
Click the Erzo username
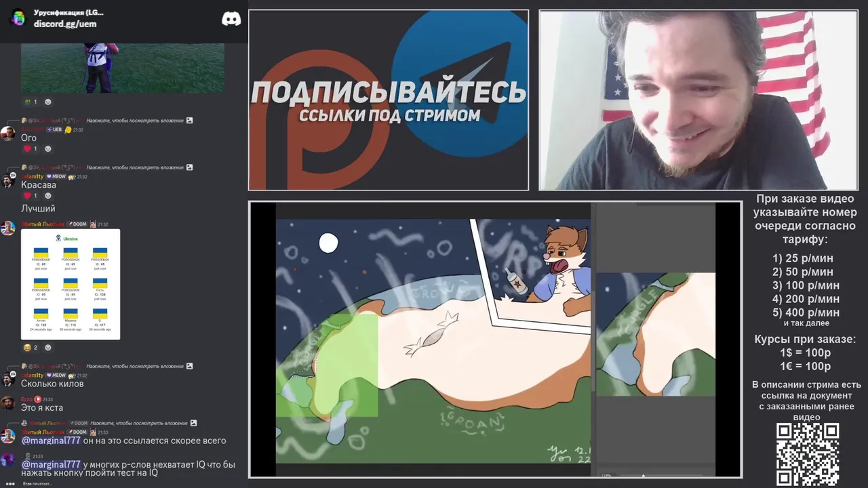[x=27, y=399]
